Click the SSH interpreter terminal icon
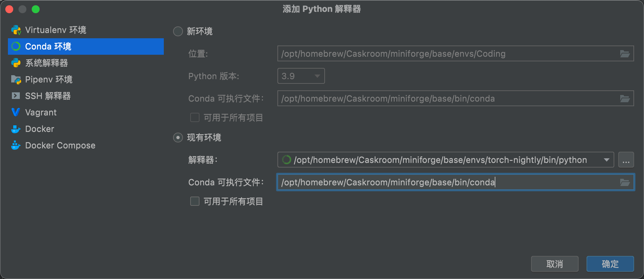The height and width of the screenshot is (279, 644). pos(16,96)
